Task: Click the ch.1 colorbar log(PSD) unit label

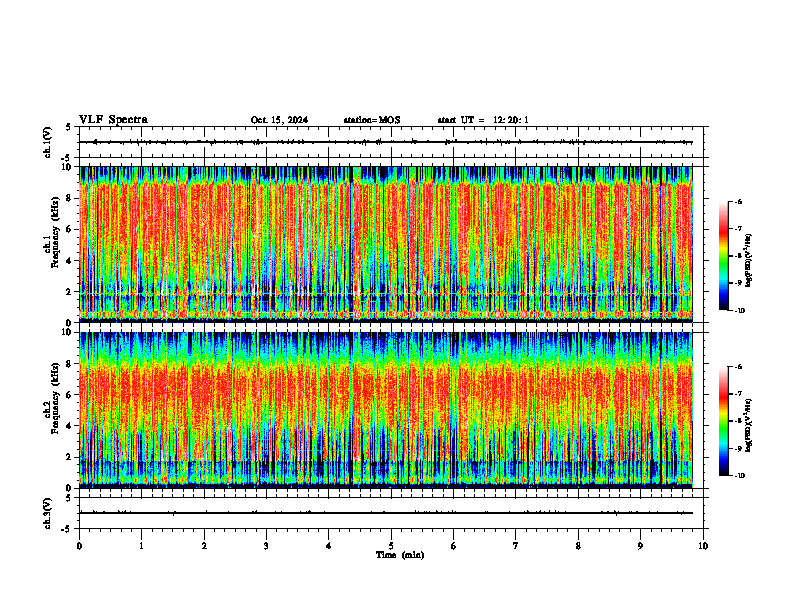Action: pos(748,261)
